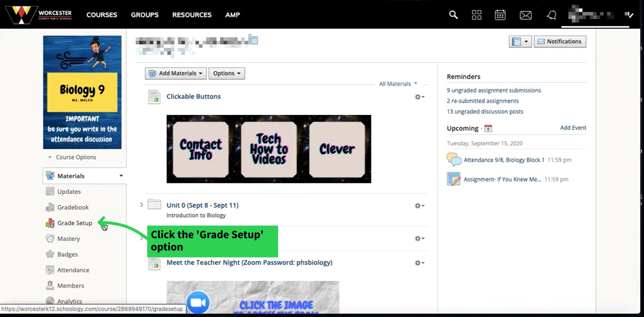Go to GROUPS menu
Image resolution: width=644 pixels, height=317 pixels.
click(145, 15)
